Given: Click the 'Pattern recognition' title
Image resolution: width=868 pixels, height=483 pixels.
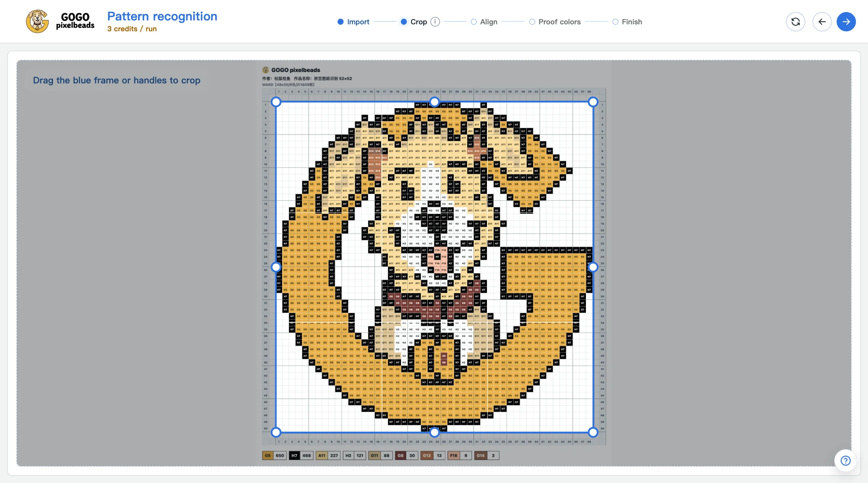Looking at the screenshot, I should pos(162,16).
